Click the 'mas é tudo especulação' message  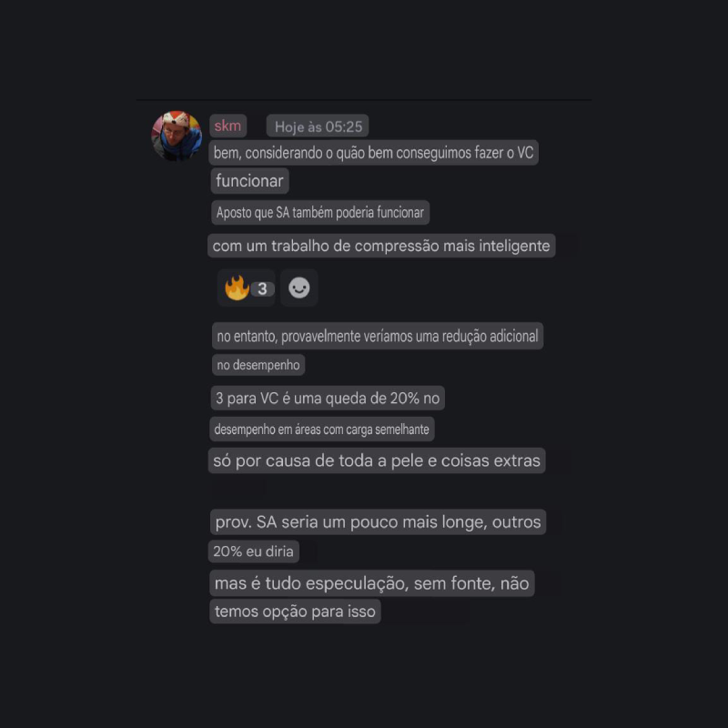372,583
